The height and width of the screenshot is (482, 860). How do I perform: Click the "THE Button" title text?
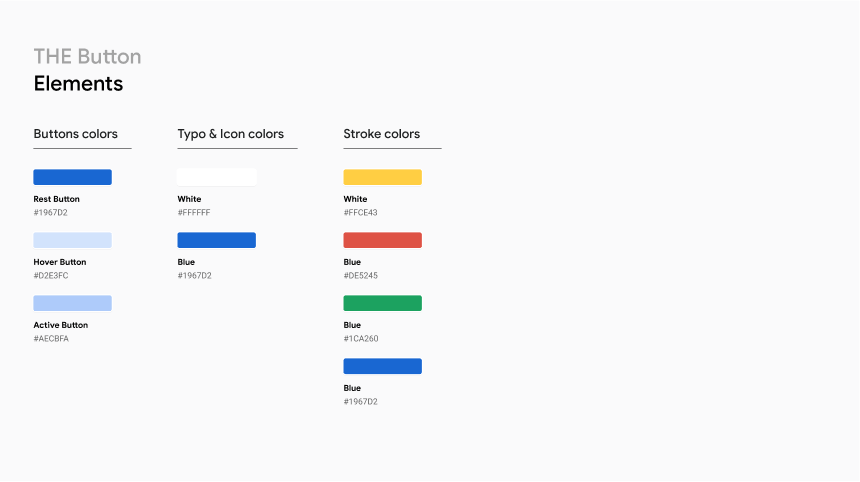(87, 56)
